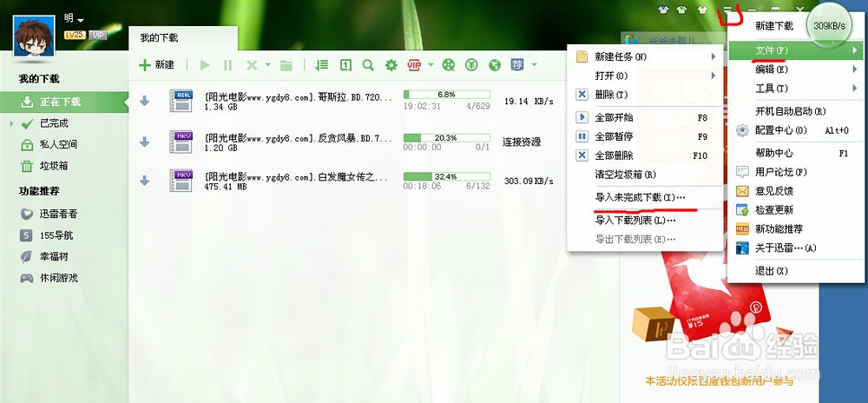
Task: Click the boxed number 1 toolbar icon
Action: [345, 65]
